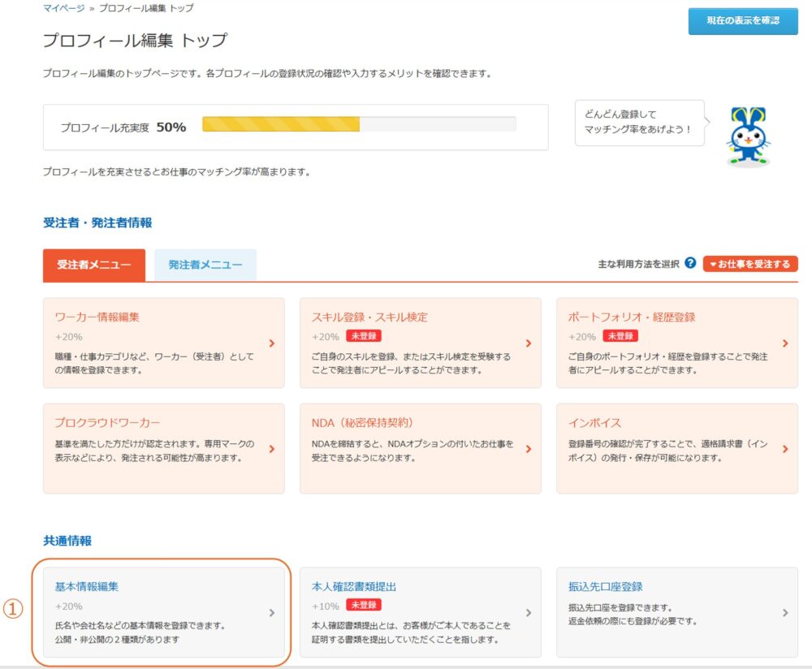Open the 基本情報編集 link
This screenshot has width=812, height=669.
pyautogui.click(x=87, y=586)
